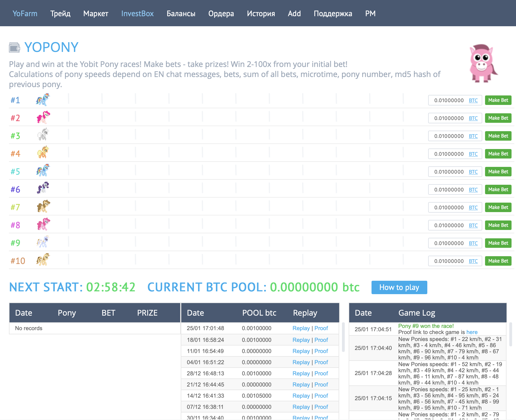Open the Поддержка support page
The image size is (516, 420).
pyautogui.click(x=333, y=13)
